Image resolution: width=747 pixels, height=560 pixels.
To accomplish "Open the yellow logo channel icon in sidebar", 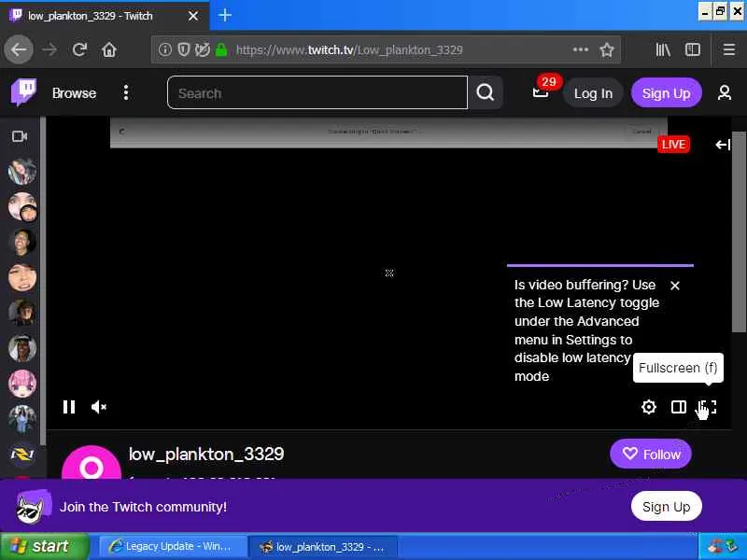I will [x=21, y=454].
